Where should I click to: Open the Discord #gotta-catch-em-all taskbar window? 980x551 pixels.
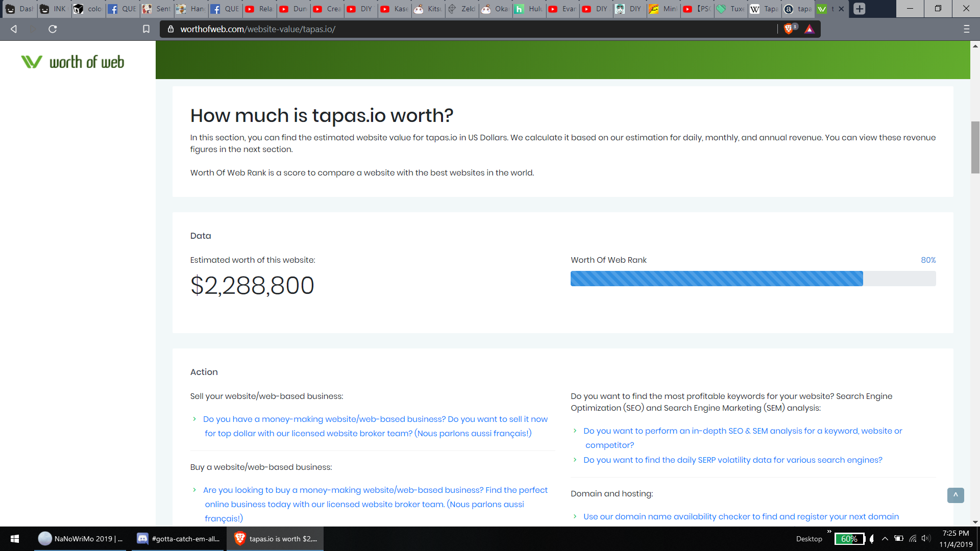point(179,539)
